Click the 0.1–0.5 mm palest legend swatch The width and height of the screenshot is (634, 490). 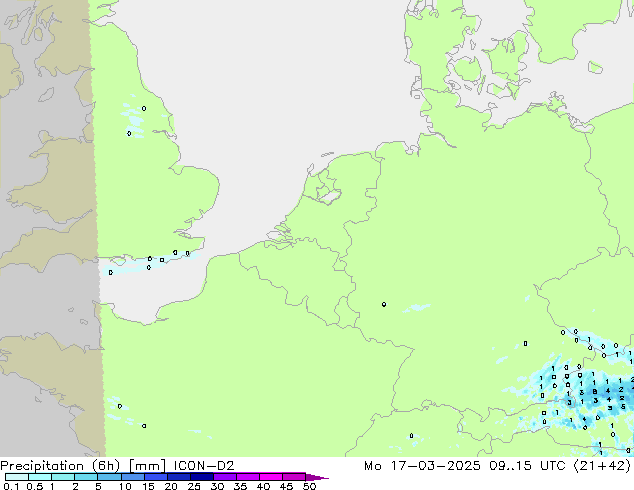coord(17,477)
